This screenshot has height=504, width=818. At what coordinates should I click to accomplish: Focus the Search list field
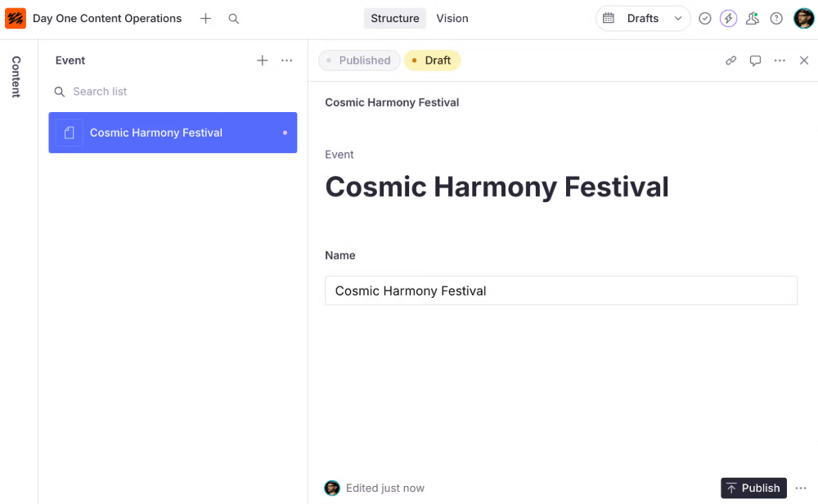point(173,92)
